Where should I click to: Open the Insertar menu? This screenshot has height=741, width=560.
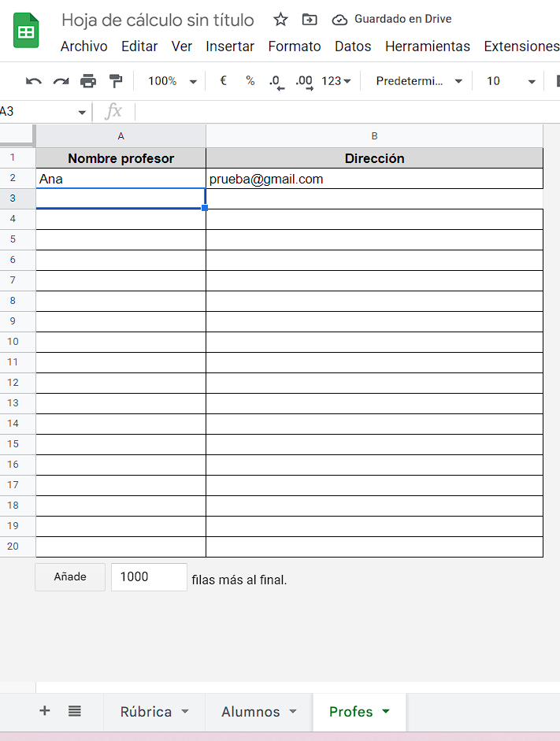(x=230, y=46)
